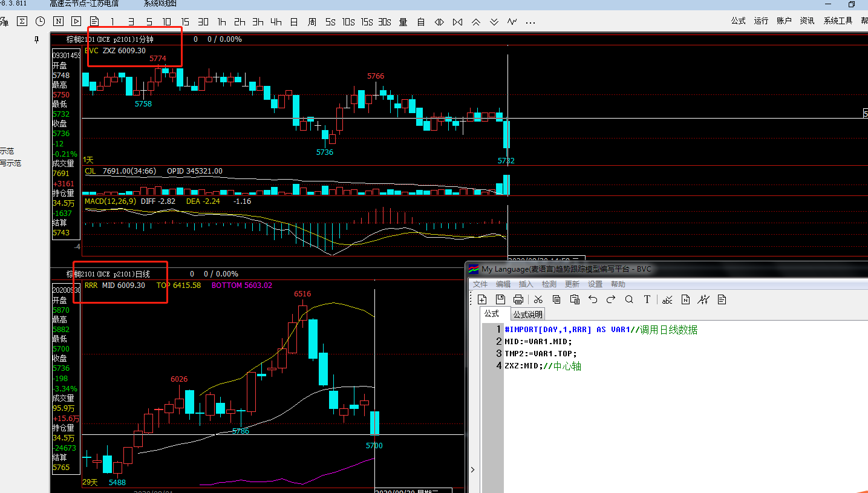Click the clock icon in top toolbar
This screenshot has height=493, width=868.
click(40, 22)
